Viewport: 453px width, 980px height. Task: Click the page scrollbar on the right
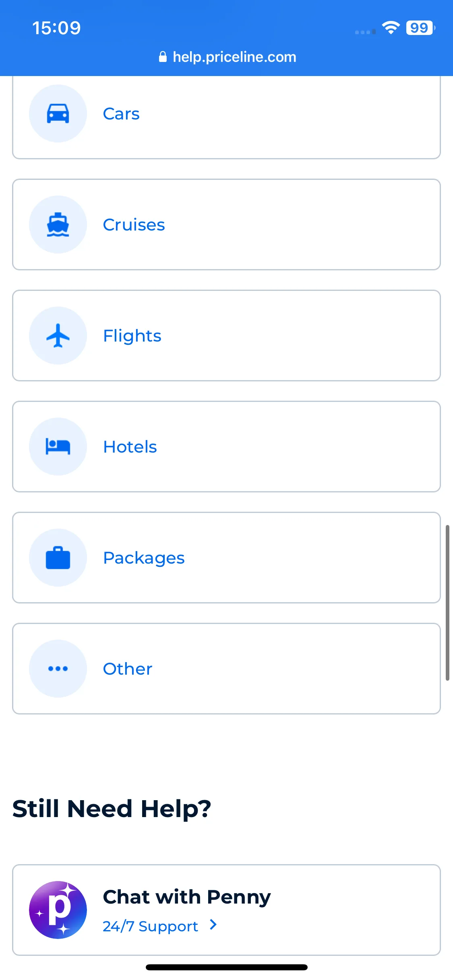[x=447, y=603]
